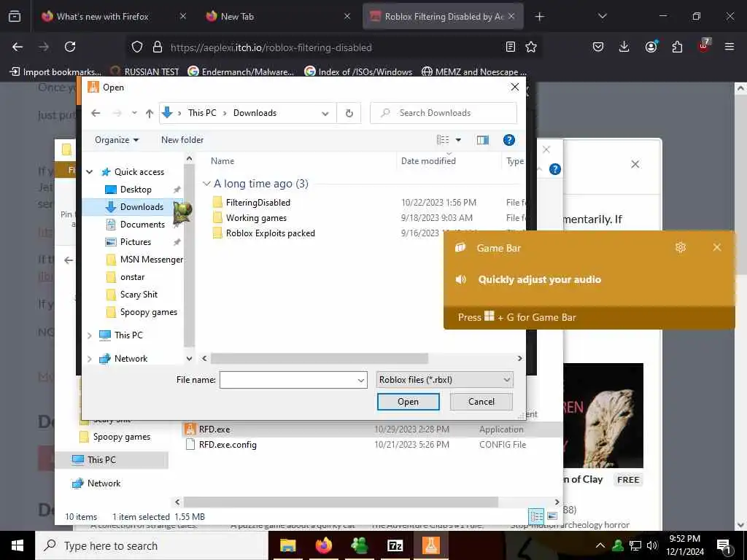The height and width of the screenshot is (560, 747).
Task: Show hidden system tray icons
Action: (600, 545)
